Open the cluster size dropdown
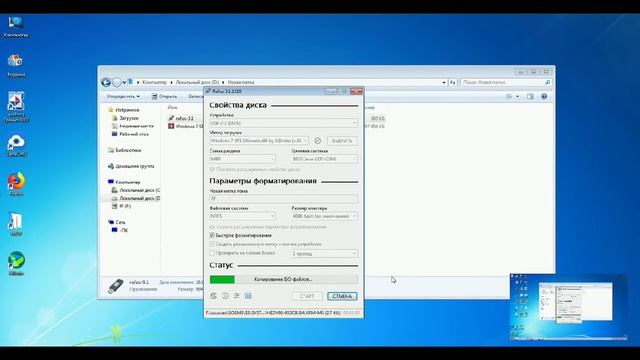The image size is (640, 360). pyautogui.click(x=324, y=216)
